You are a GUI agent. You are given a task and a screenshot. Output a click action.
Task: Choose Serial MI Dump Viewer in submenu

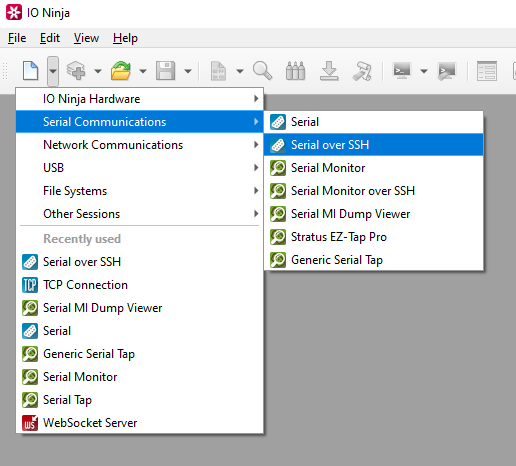tap(374, 214)
